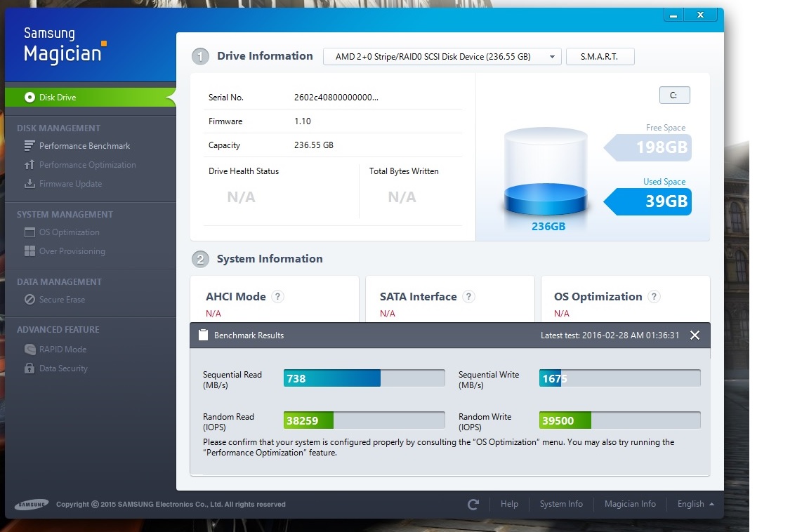Close the Benchmark Results panel
This screenshot has width=809, height=532.
(695, 335)
